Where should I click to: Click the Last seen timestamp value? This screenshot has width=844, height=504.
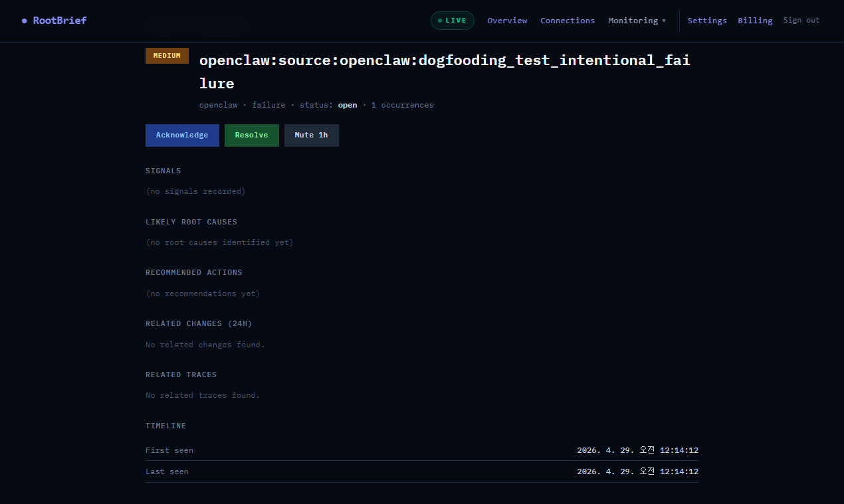(x=638, y=471)
